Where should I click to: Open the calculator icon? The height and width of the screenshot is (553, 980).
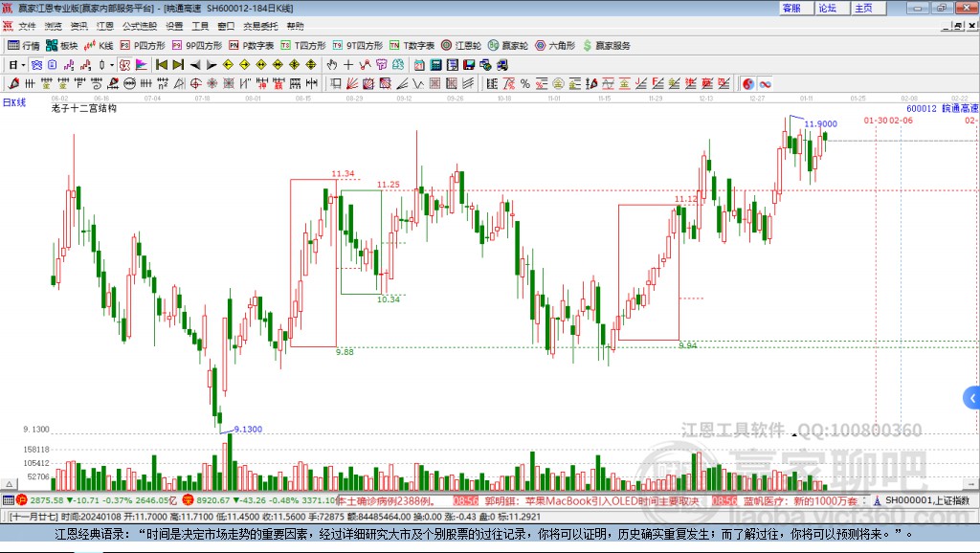[x=436, y=65]
